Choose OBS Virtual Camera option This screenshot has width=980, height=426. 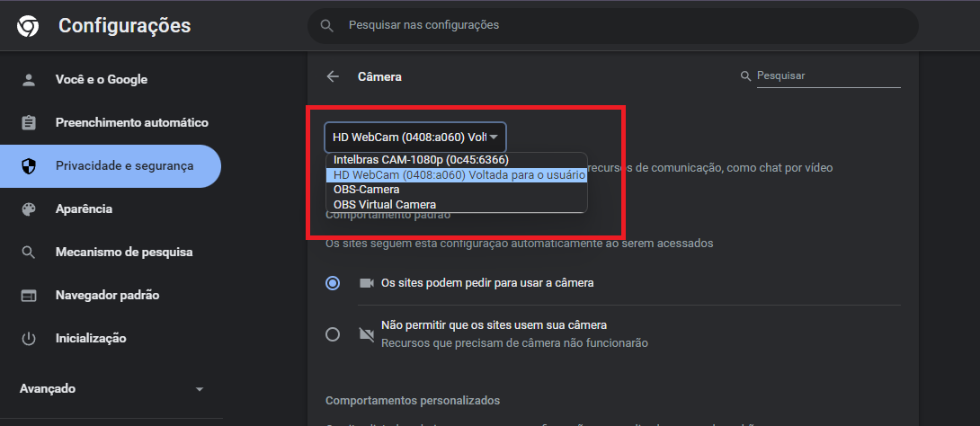point(384,204)
